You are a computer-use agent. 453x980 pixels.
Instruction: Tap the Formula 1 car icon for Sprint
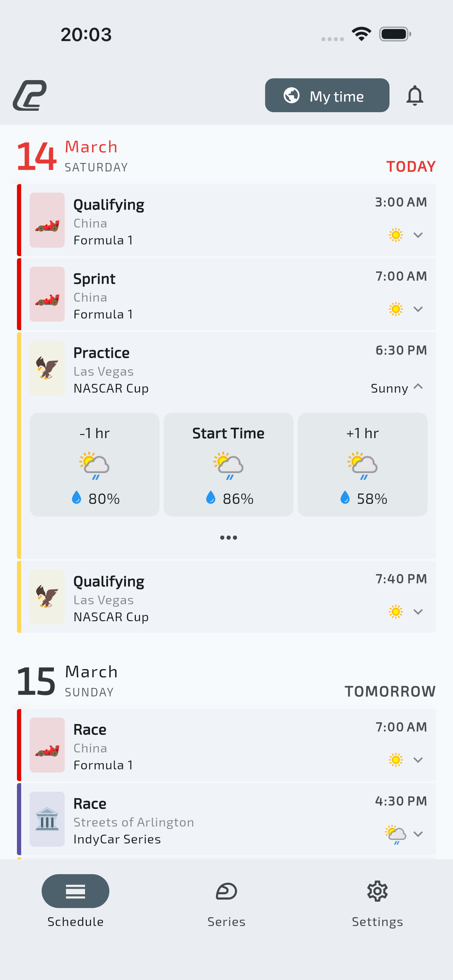(47, 294)
